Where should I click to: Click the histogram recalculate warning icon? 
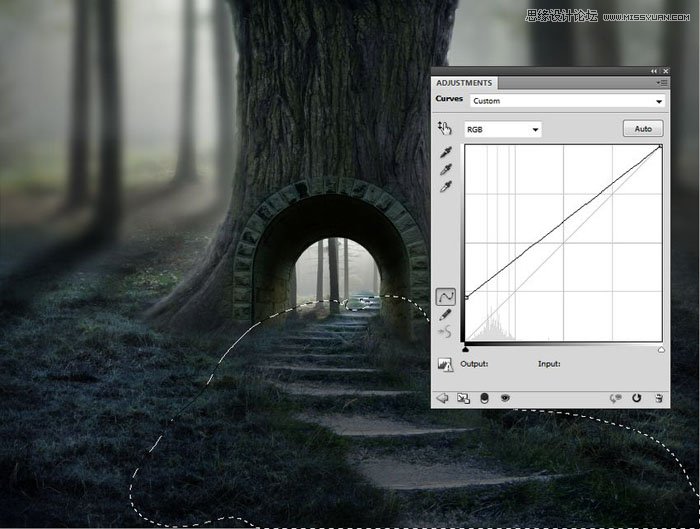[x=445, y=365]
